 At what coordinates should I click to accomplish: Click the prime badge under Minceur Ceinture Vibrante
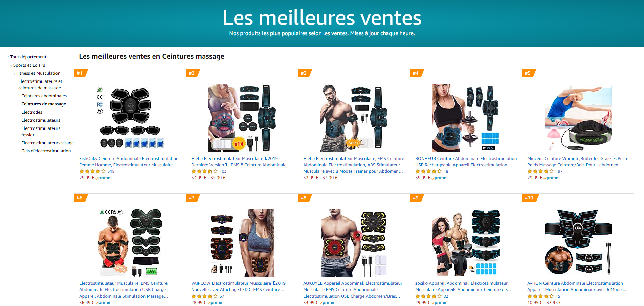click(x=551, y=178)
